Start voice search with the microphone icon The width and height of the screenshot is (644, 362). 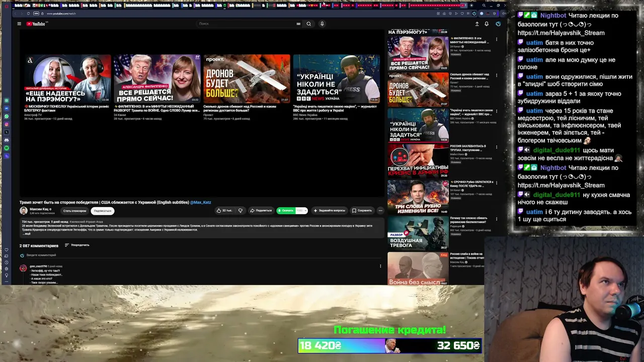point(322,24)
